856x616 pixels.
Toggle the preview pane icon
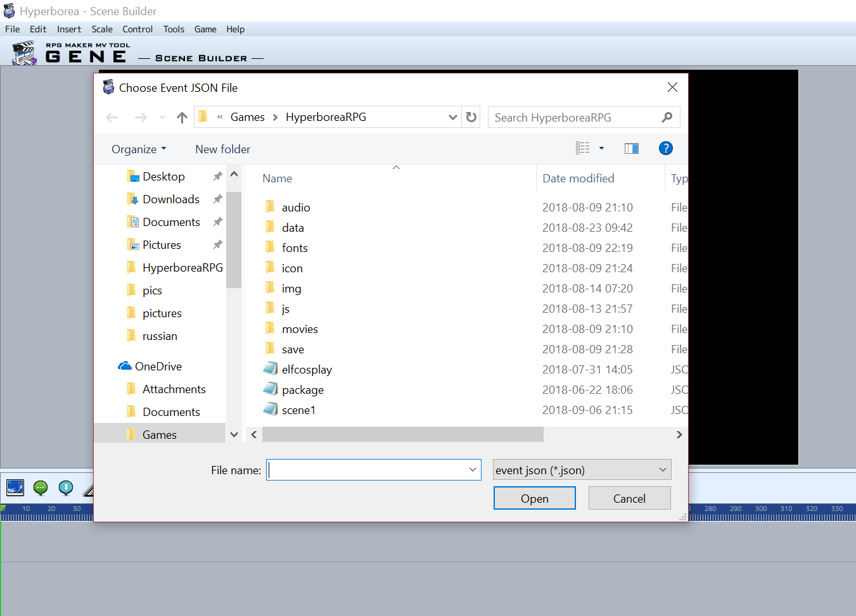pyautogui.click(x=631, y=149)
